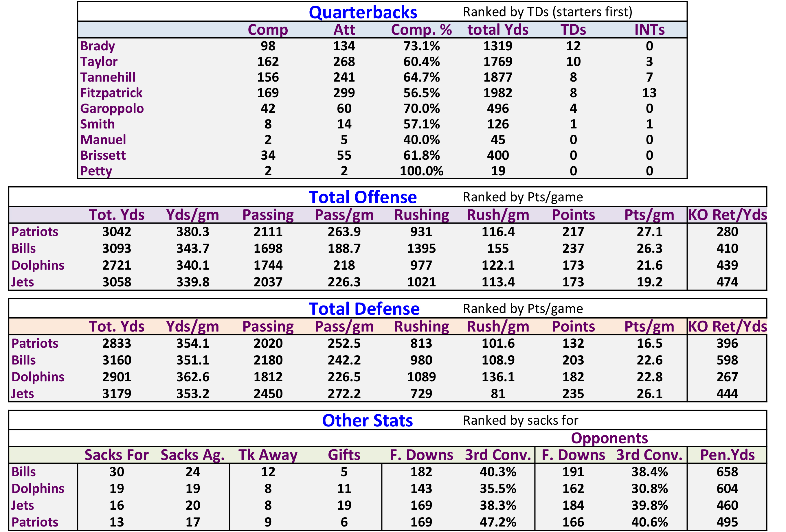Select the Tannehill row name
Image resolution: width=786 pixels, height=532 pixels.
[108, 77]
